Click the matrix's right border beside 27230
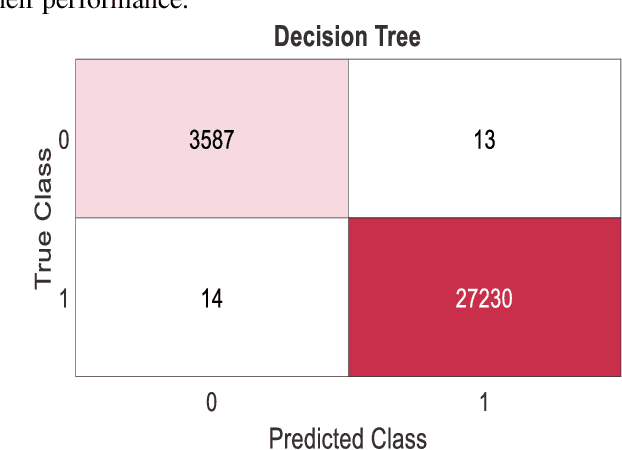 [x=620, y=297]
